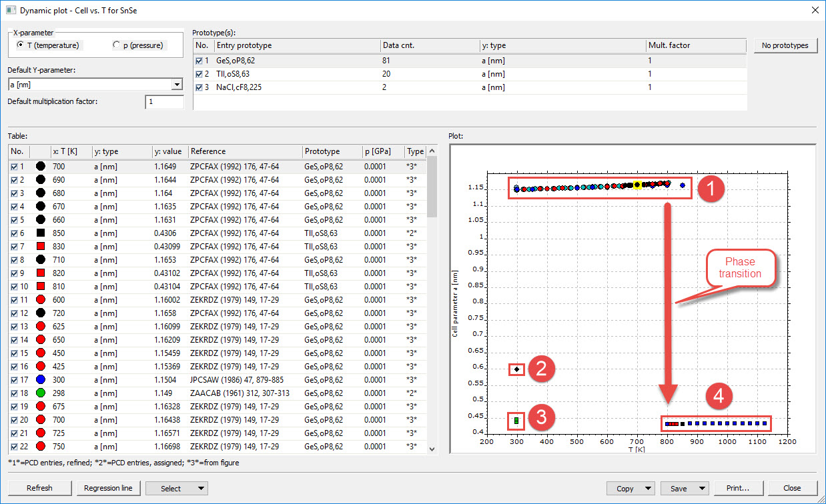Click the Default multiplication factor field
Screen dimensions: 826x504
coord(164,102)
